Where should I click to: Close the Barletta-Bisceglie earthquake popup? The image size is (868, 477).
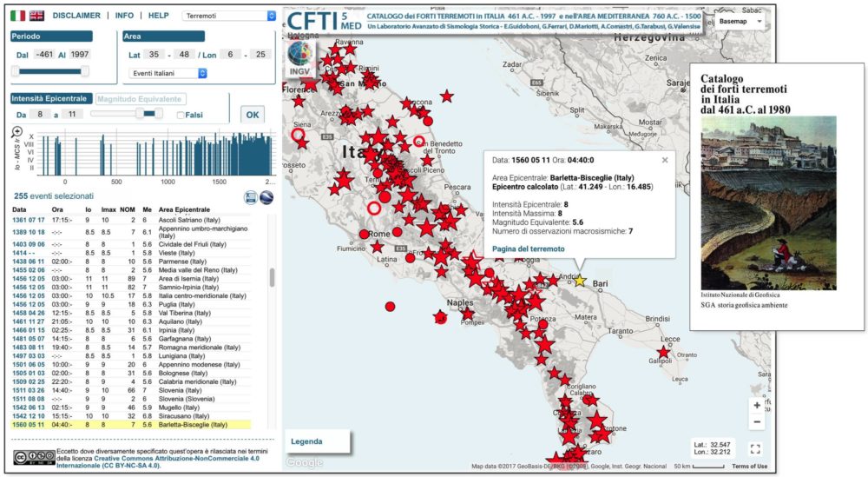point(665,160)
